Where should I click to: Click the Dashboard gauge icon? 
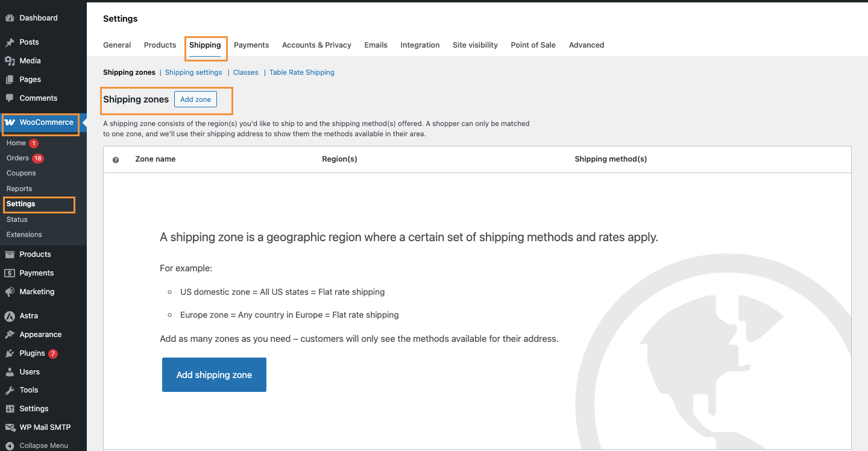pyautogui.click(x=10, y=18)
